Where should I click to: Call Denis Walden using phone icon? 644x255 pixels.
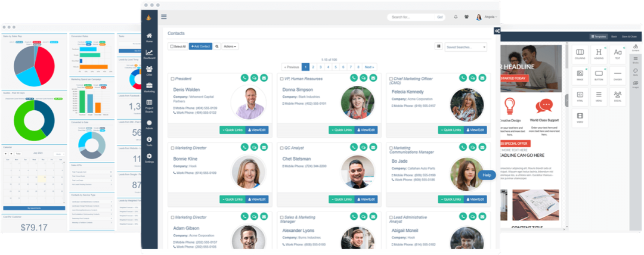(244, 77)
